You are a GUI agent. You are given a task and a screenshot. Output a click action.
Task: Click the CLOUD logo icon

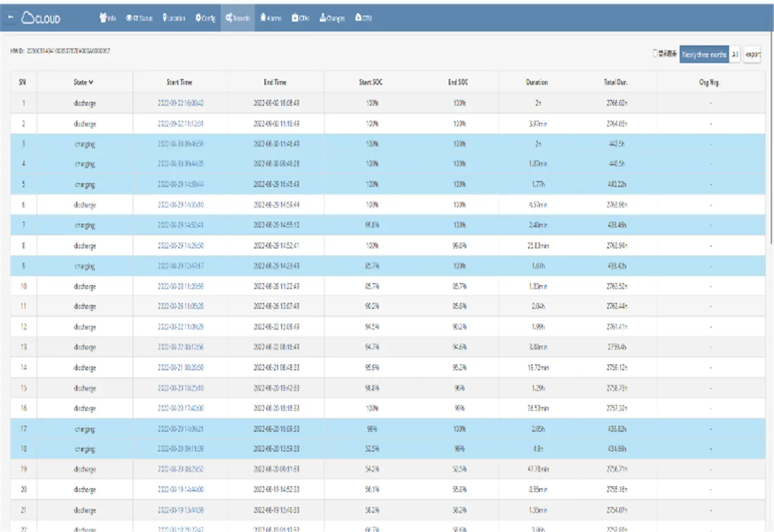click(x=28, y=18)
